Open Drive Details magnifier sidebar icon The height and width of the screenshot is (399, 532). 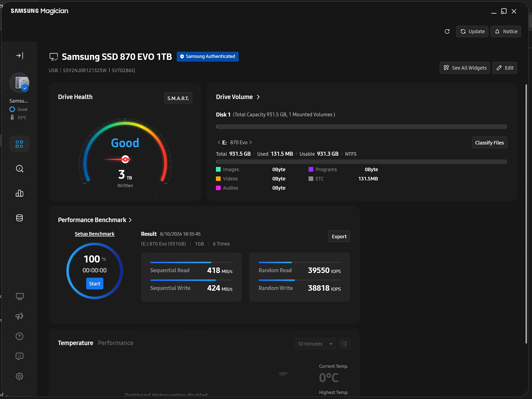tap(19, 169)
